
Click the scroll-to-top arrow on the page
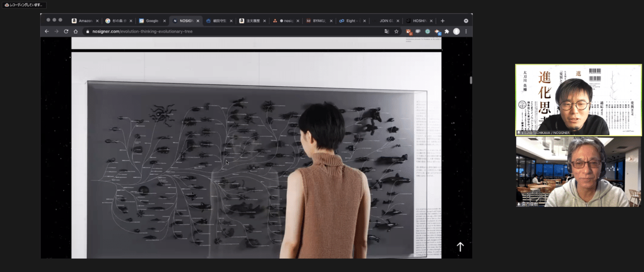(x=460, y=246)
